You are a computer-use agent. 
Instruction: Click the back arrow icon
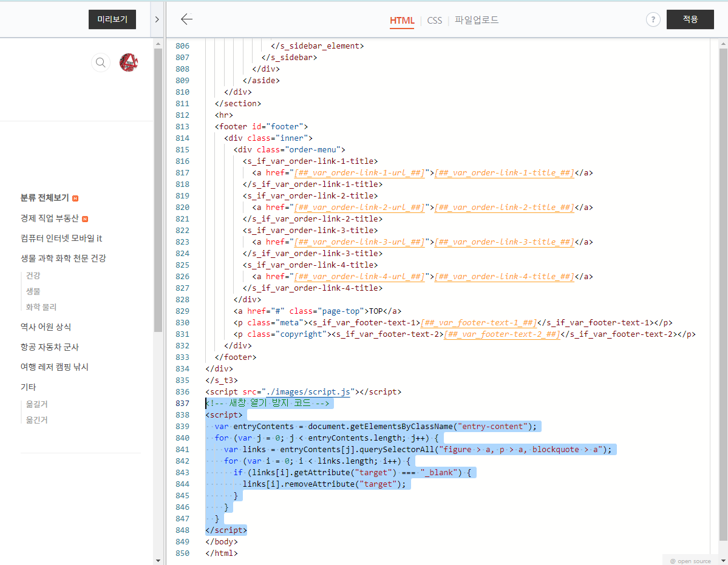[x=186, y=19]
